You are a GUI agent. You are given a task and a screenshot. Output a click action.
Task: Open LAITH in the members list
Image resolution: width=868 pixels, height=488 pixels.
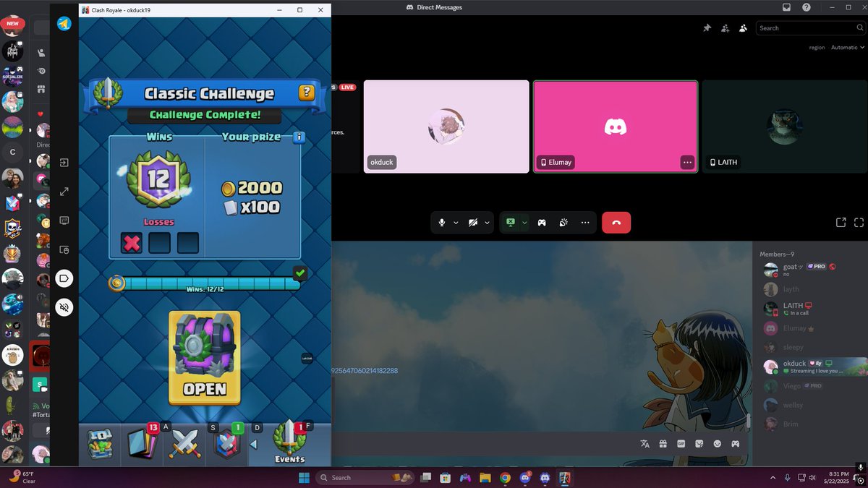[x=810, y=309]
